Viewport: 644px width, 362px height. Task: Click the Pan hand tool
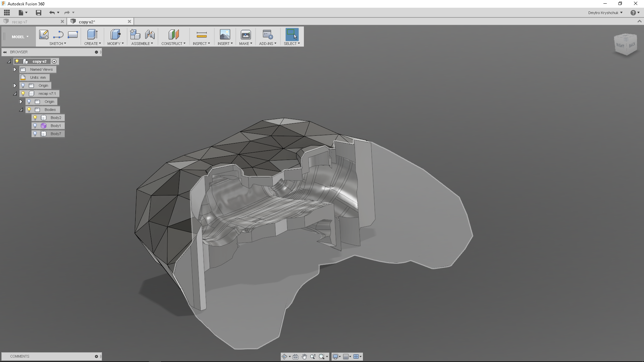click(304, 357)
